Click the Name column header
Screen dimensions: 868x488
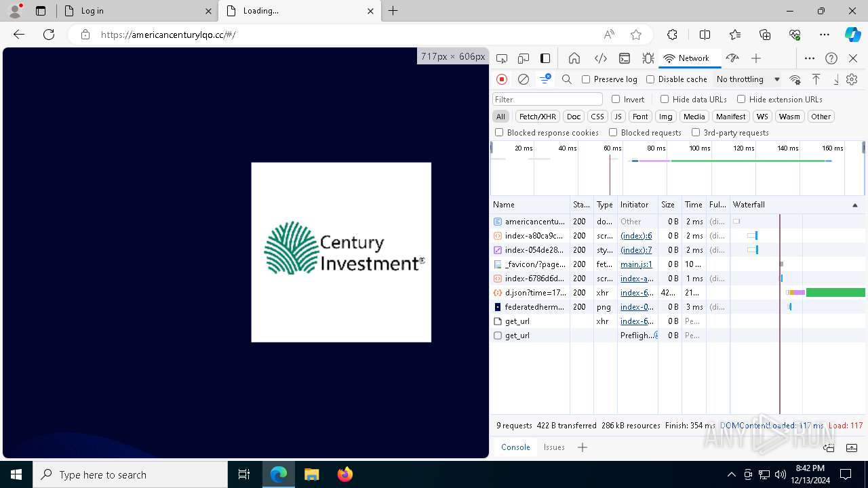click(x=530, y=205)
